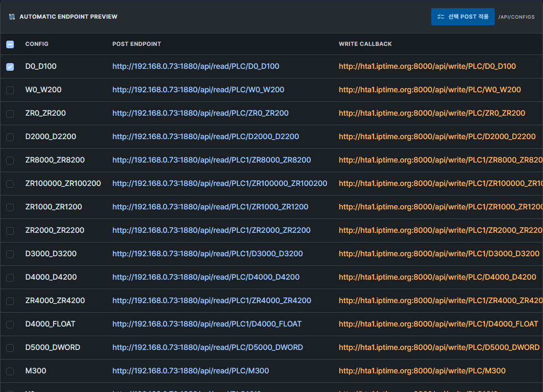
Task: Uncheck the D0_D100 row checkbox
Action: (10, 66)
